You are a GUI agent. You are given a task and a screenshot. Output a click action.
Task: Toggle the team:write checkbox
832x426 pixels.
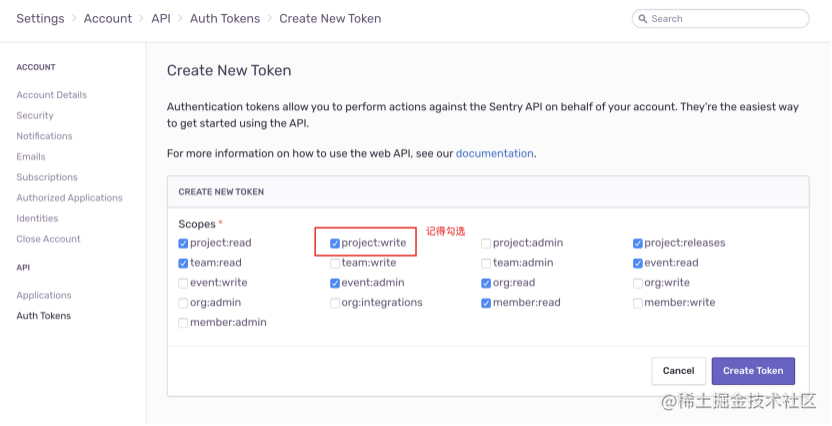coord(335,263)
